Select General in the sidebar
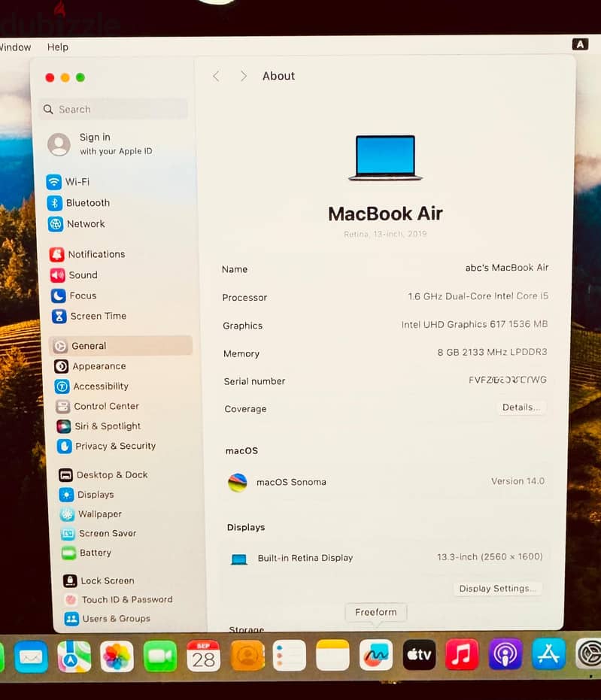601x700 pixels. [120, 346]
